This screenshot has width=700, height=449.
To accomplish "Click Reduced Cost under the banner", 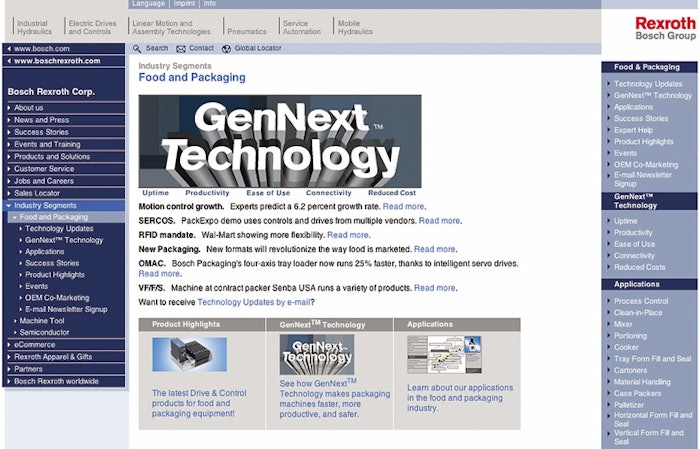I will click(392, 193).
